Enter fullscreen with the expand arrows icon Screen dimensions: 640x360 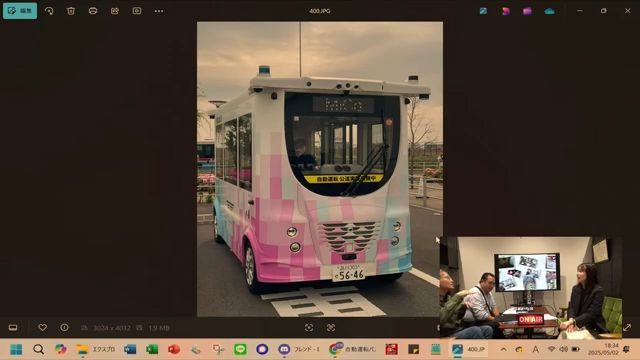pos(627,327)
